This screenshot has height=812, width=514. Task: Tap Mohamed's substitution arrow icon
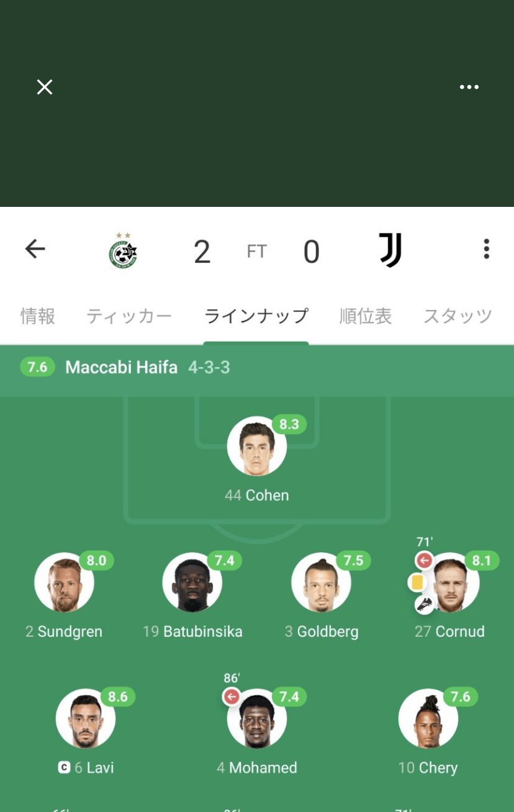point(232,697)
